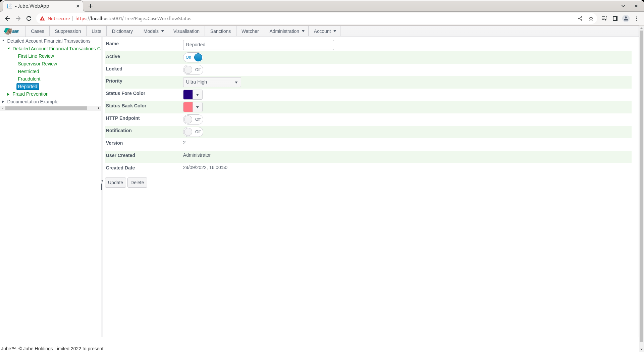
Task: Open the Account menu
Action: tap(324, 31)
